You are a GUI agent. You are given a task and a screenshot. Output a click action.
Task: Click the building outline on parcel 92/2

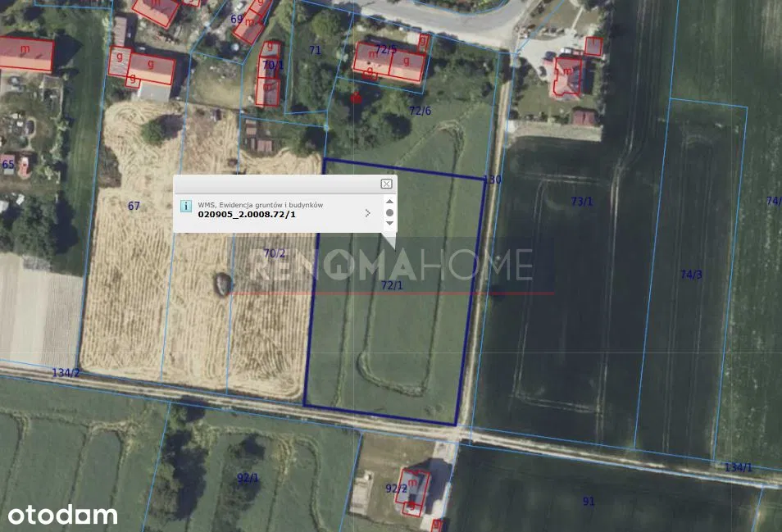tap(414, 490)
